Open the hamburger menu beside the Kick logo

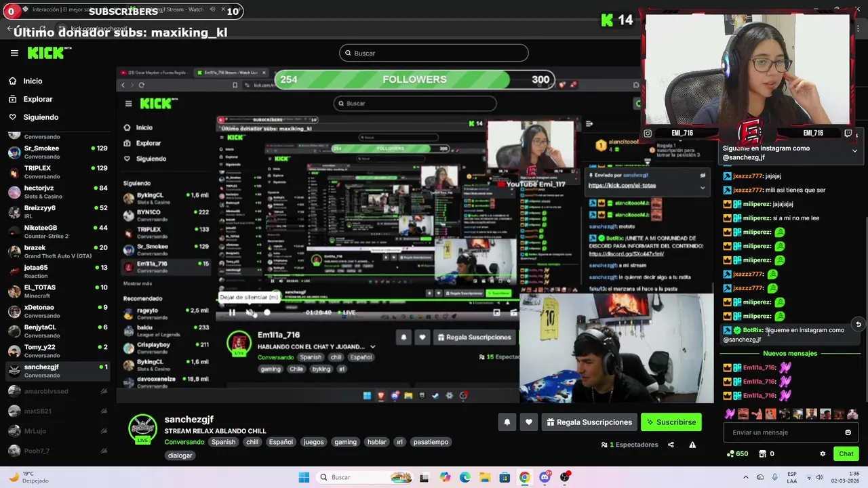14,53
